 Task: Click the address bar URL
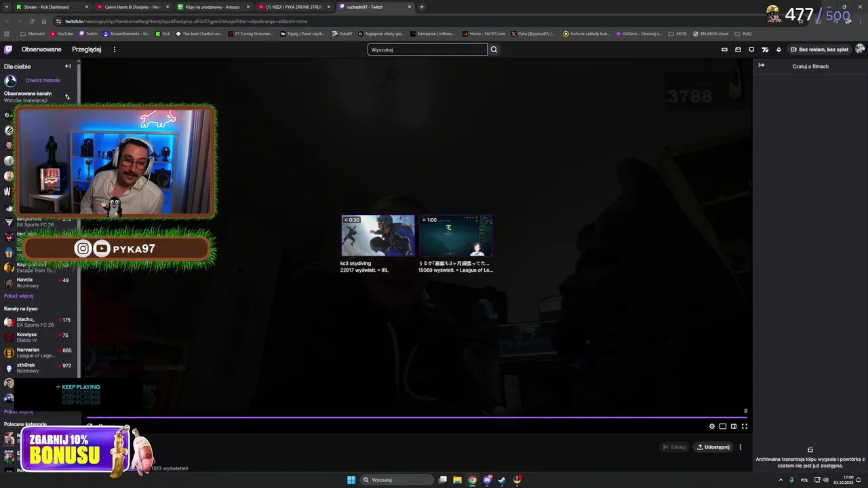tap(186, 21)
